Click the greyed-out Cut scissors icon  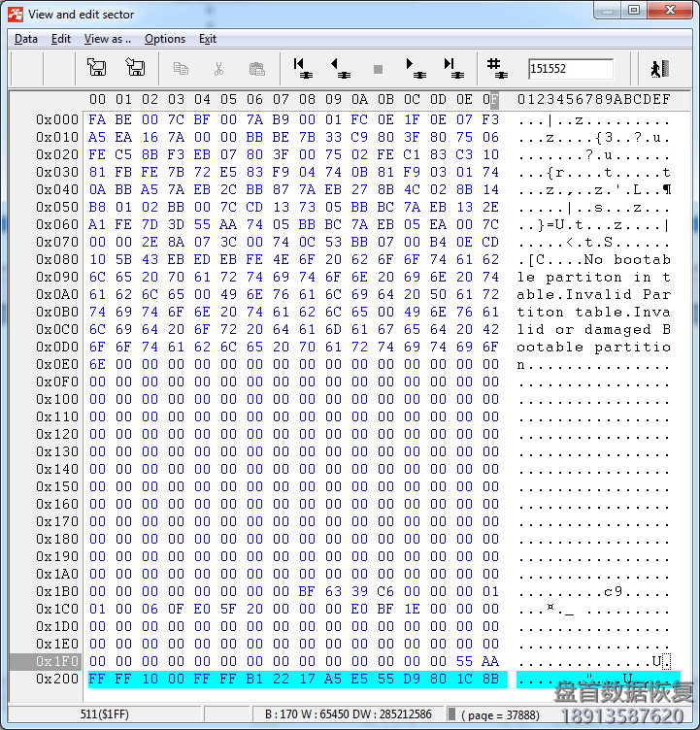click(x=218, y=69)
